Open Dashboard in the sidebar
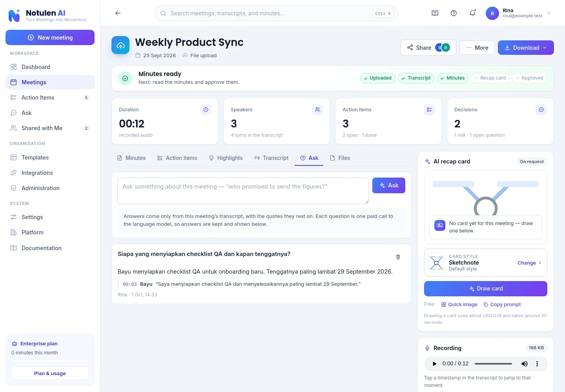 [x=50, y=67]
